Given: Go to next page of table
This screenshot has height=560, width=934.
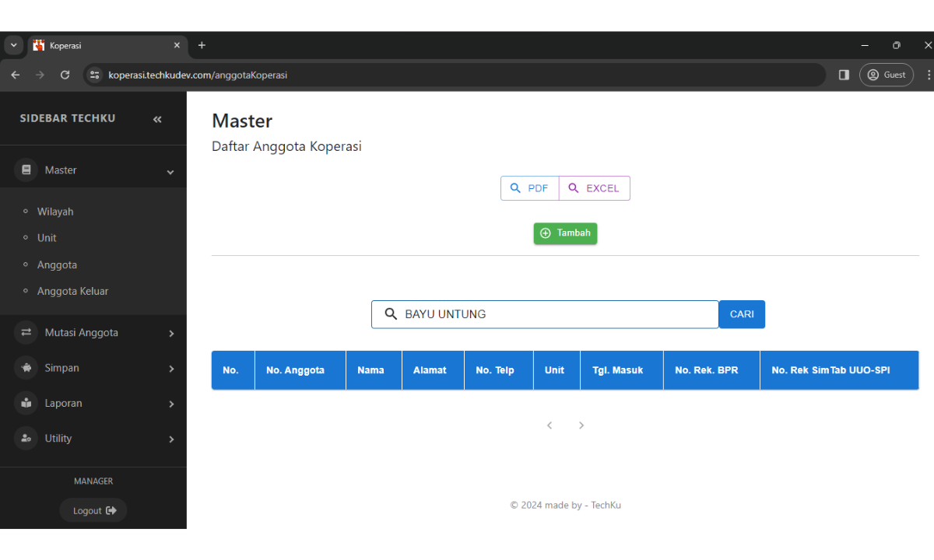Looking at the screenshot, I should [x=581, y=425].
